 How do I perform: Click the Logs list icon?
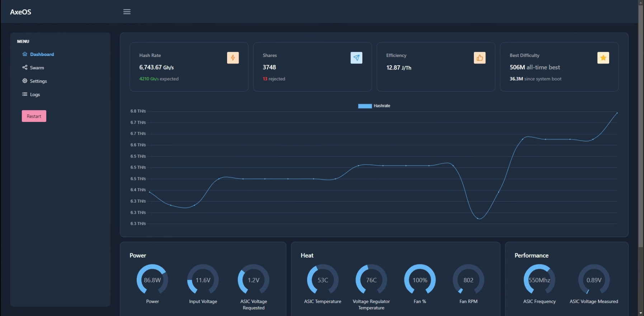[25, 94]
